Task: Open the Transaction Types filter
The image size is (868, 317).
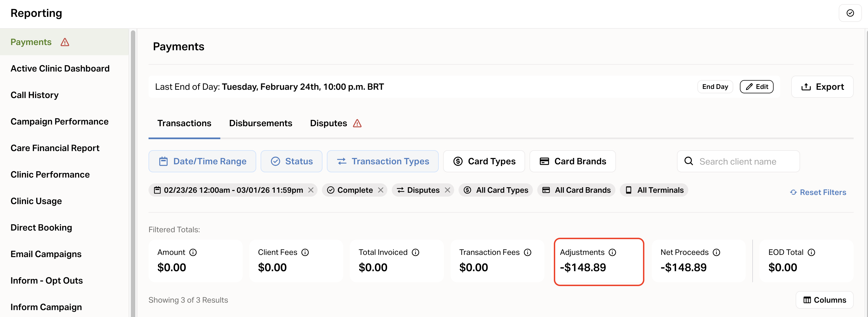Action: click(382, 161)
